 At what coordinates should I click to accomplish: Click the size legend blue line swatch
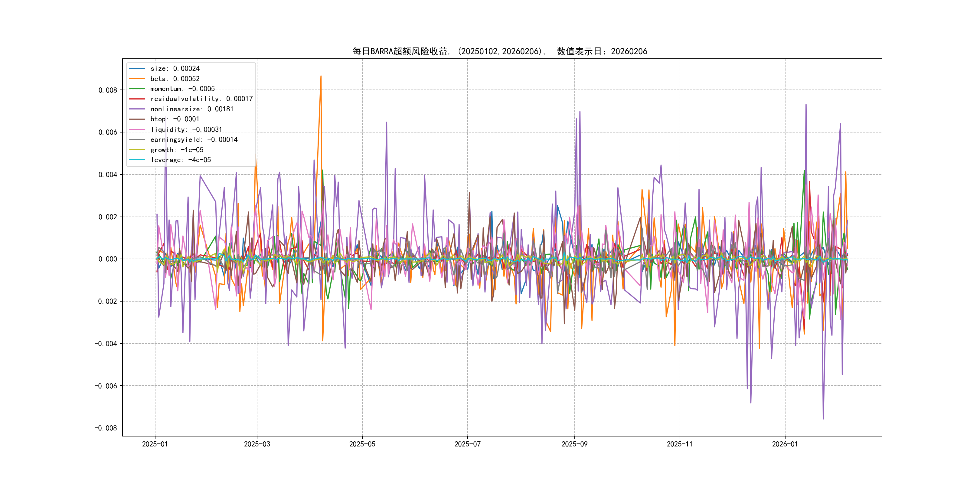[x=137, y=68]
